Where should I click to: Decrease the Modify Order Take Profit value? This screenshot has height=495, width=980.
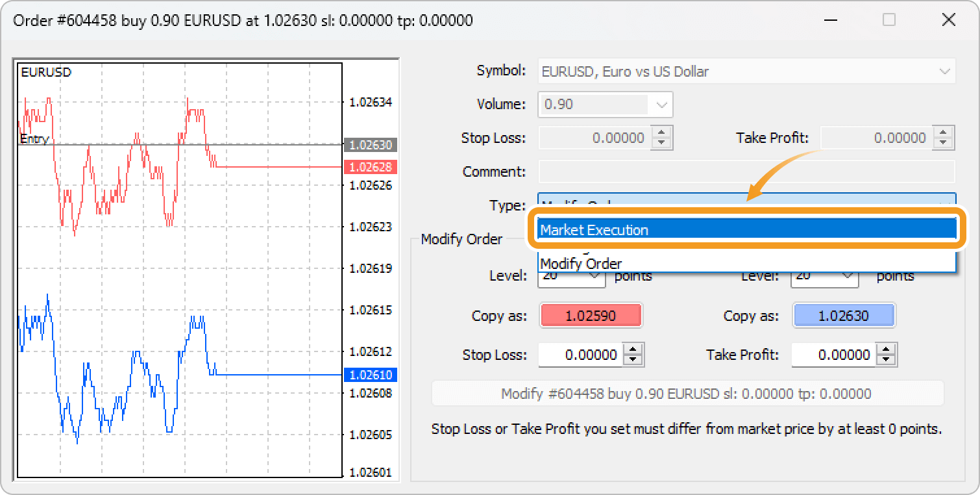(886, 361)
